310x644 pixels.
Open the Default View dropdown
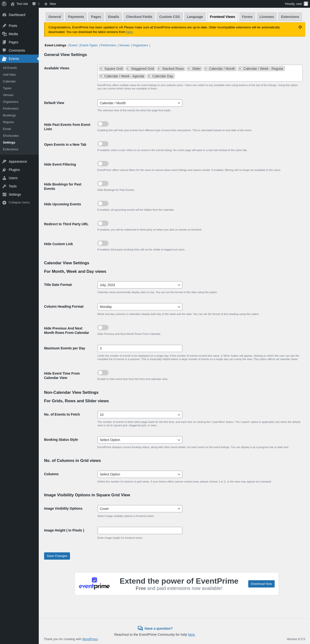pyautogui.click(x=140, y=103)
